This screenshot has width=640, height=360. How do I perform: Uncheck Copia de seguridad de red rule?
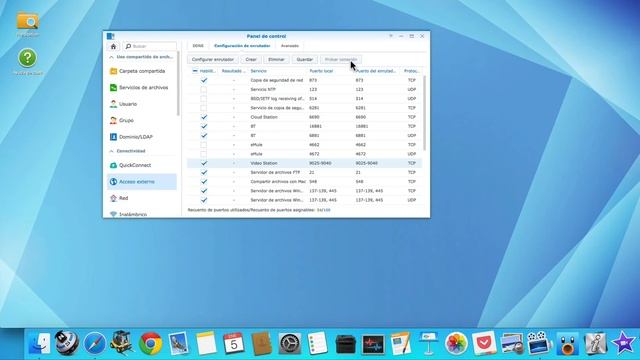coord(204,80)
